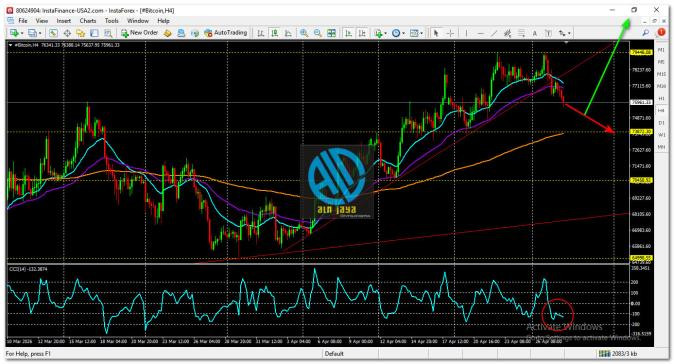Switch chart to MN timeframe

(x=661, y=147)
